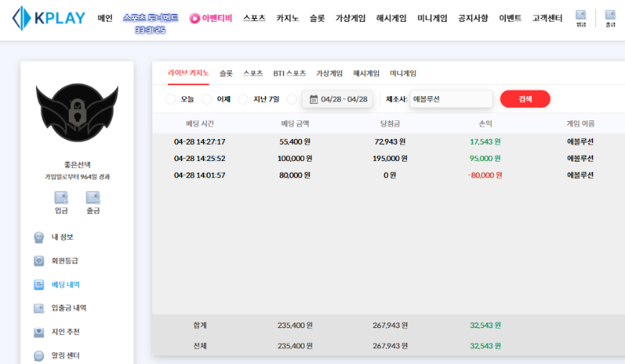Click the KPLAY logo
This screenshot has width=625, height=364.
click(x=48, y=18)
